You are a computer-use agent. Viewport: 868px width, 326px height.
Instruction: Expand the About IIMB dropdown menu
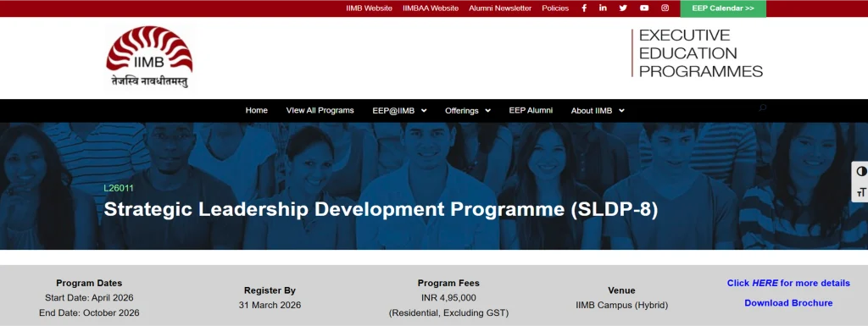pyautogui.click(x=598, y=111)
